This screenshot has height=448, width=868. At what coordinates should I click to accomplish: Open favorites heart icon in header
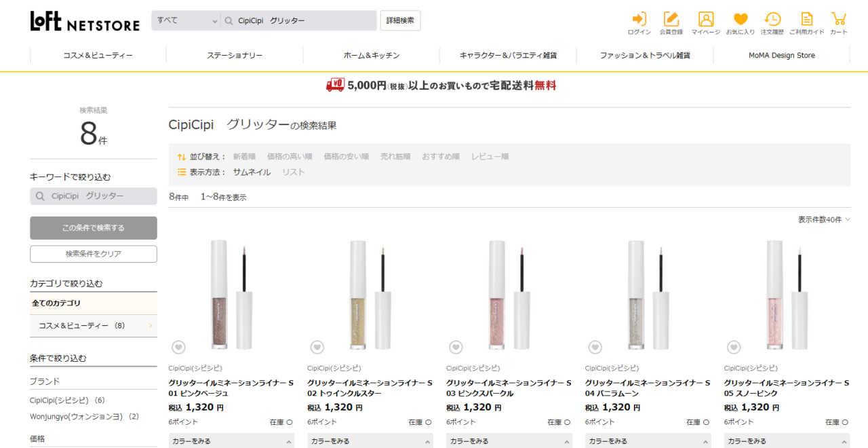(740, 20)
